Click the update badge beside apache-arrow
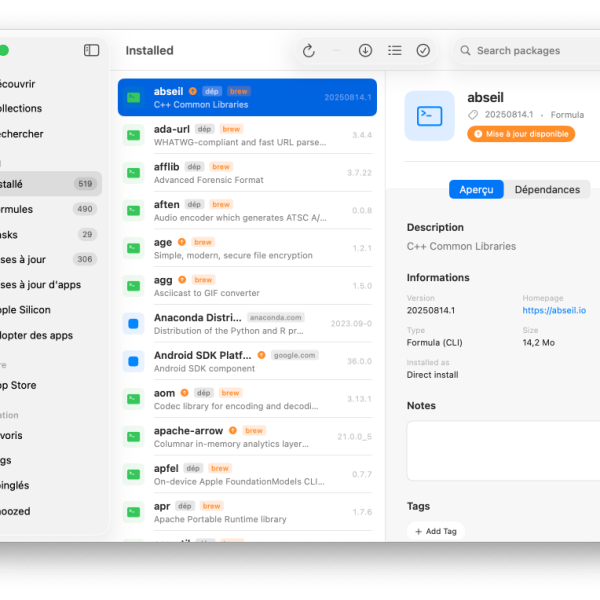The height and width of the screenshot is (600, 600). coord(233,430)
